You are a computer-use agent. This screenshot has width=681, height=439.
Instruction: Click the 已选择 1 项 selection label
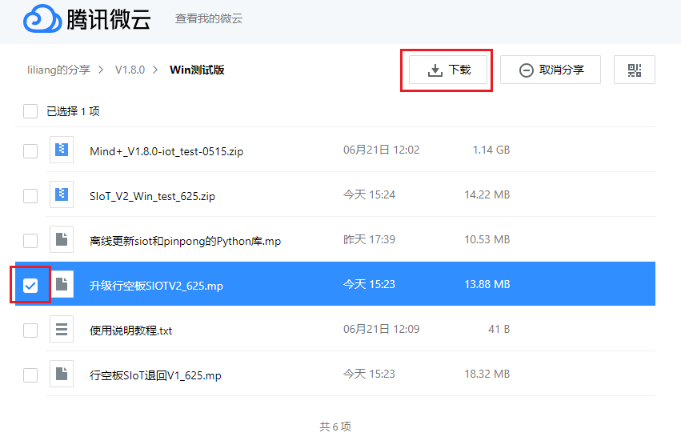point(73,111)
